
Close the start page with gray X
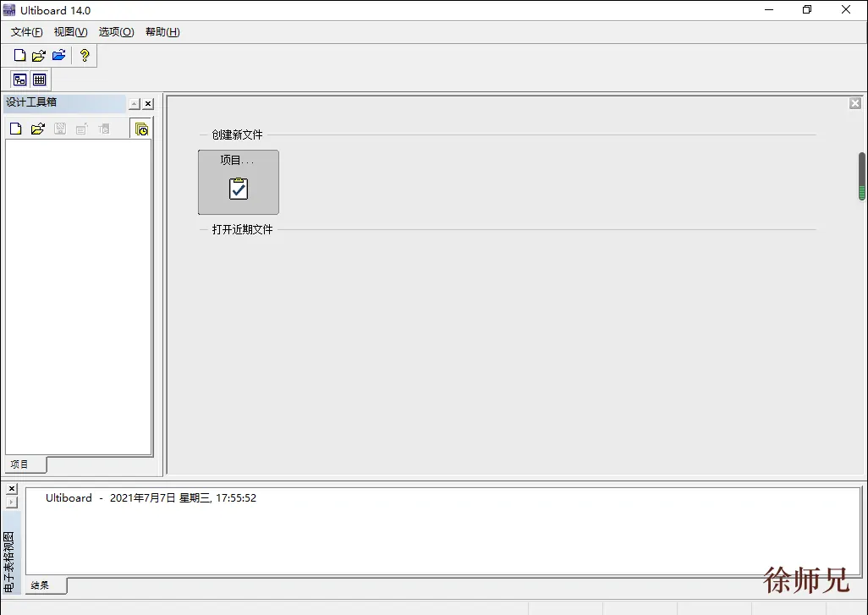855,103
